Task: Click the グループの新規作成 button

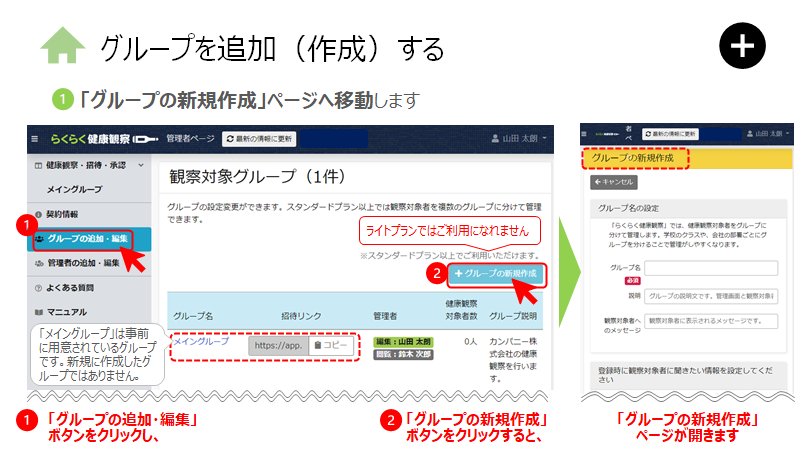Action: [x=496, y=273]
